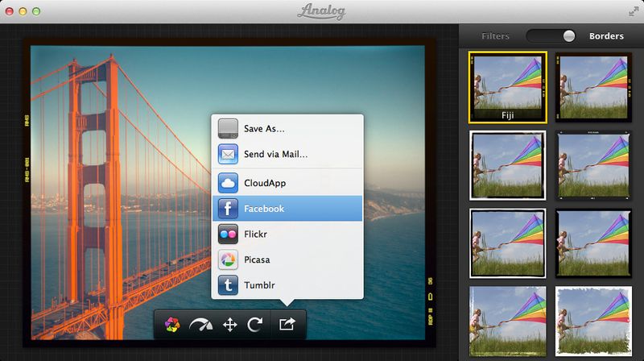Select the Fiji border thumbnail

tap(508, 87)
